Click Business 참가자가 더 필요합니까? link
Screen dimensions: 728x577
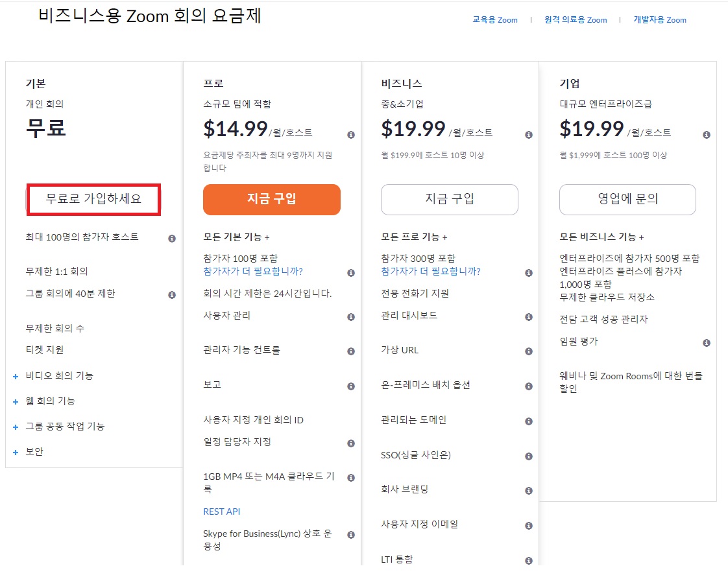431,272
